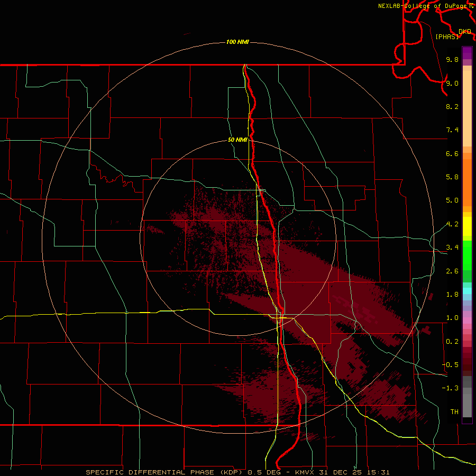476x476 pixels.
Task: Click the [PHAS] legend heading
Action: point(447,36)
